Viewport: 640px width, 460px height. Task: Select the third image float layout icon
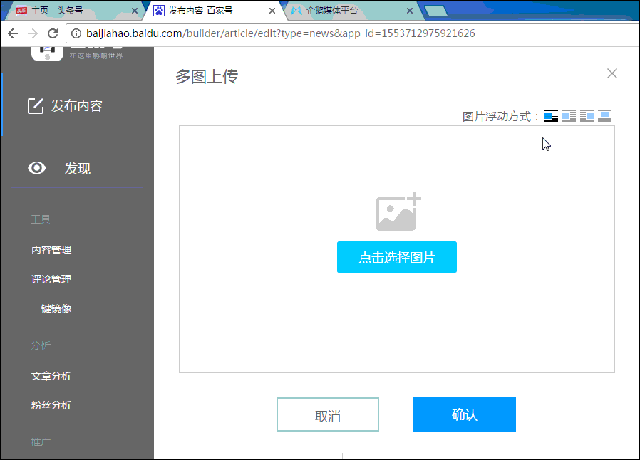(x=587, y=116)
